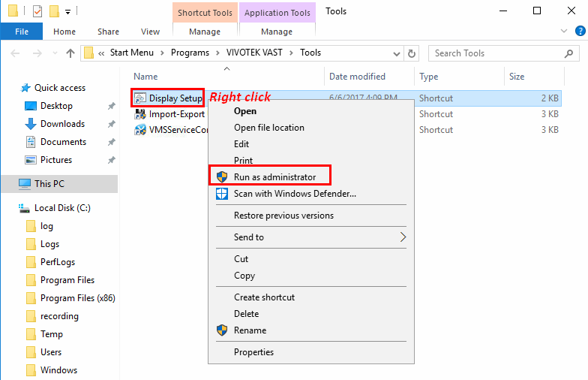Click the Display Setup shortcut icon
This screenshot has height=380, width=588.
coord(140,98)
